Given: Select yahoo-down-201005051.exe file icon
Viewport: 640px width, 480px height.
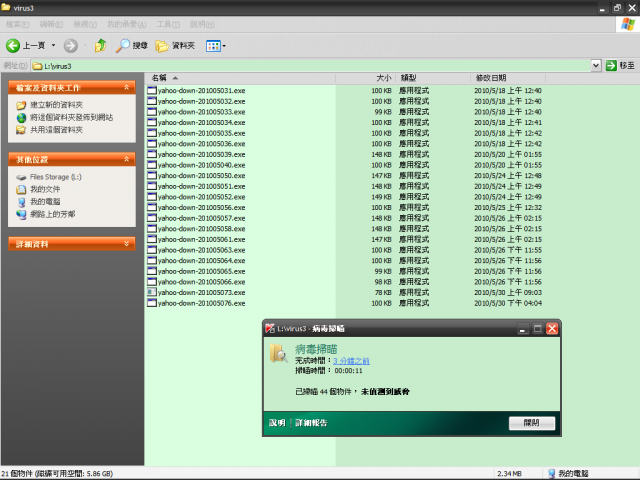Looking at the screenshot, I should click(x=152, y=186).
